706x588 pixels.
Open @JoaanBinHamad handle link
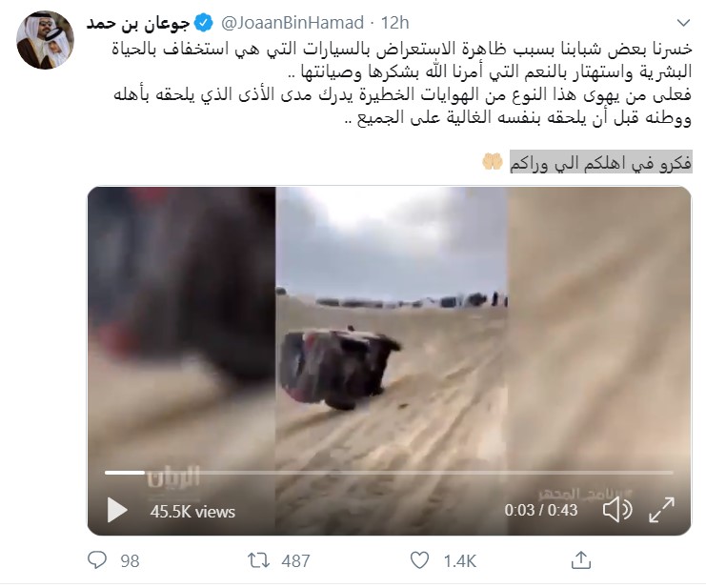tap(292, 23)
